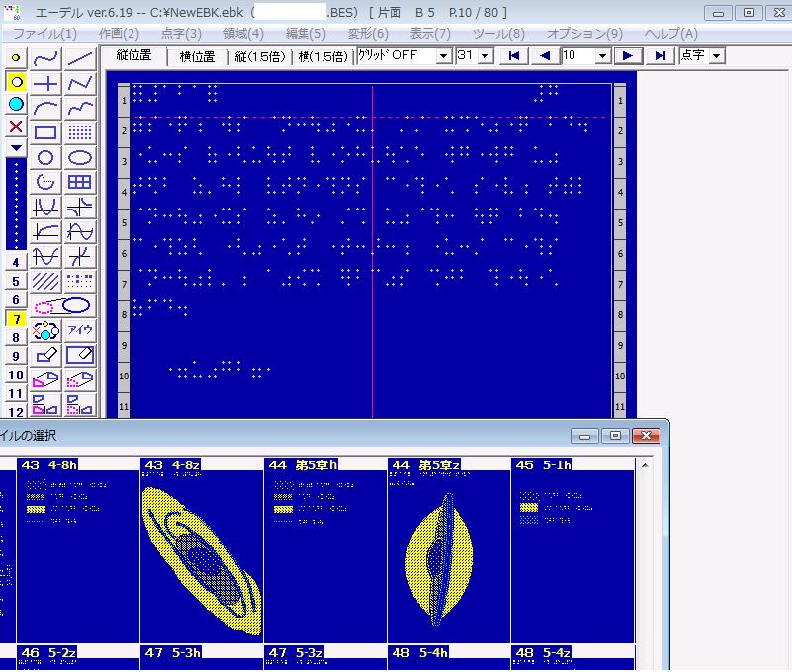Select the hatching fill pattern tool
Viewport: 792px width, 672px height.
point(45,281)
